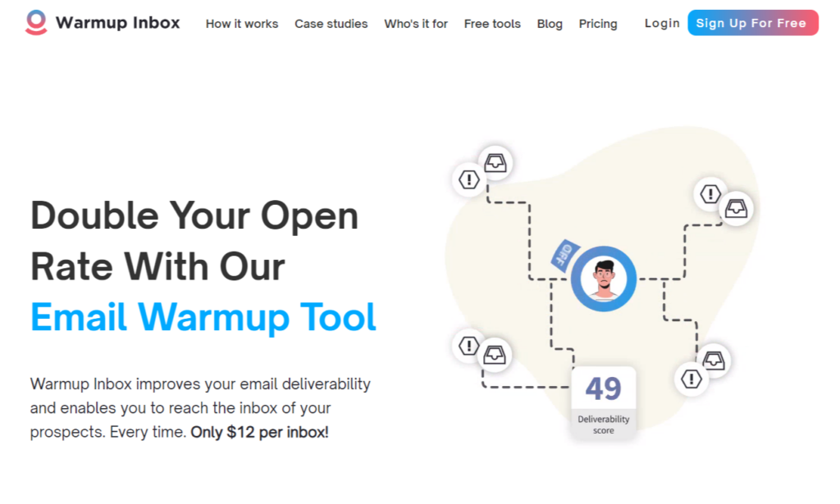Click the "Rate With Our" heading line

(157, 266)
